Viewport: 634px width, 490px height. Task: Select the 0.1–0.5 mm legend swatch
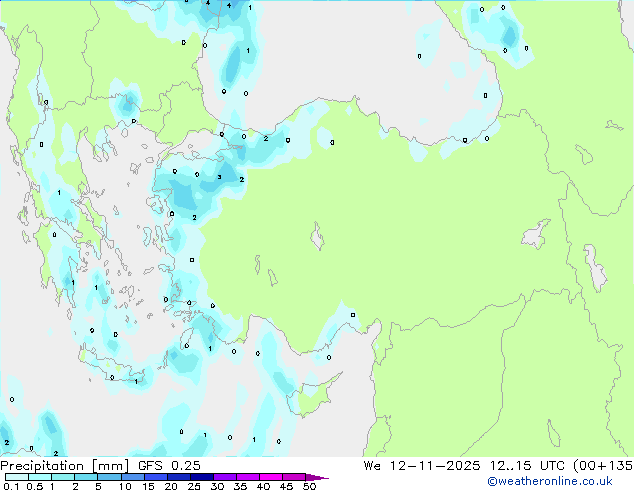(x=17, y=477)
